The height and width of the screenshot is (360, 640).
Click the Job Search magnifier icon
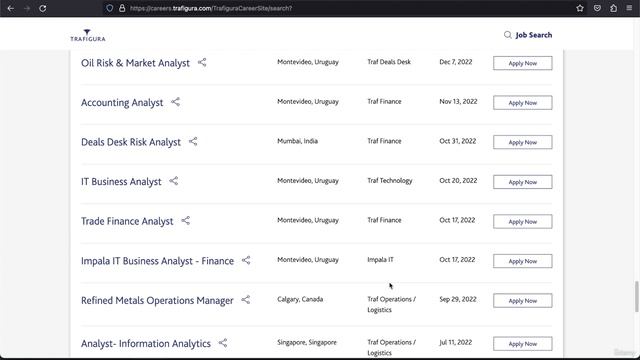[507, 35]
